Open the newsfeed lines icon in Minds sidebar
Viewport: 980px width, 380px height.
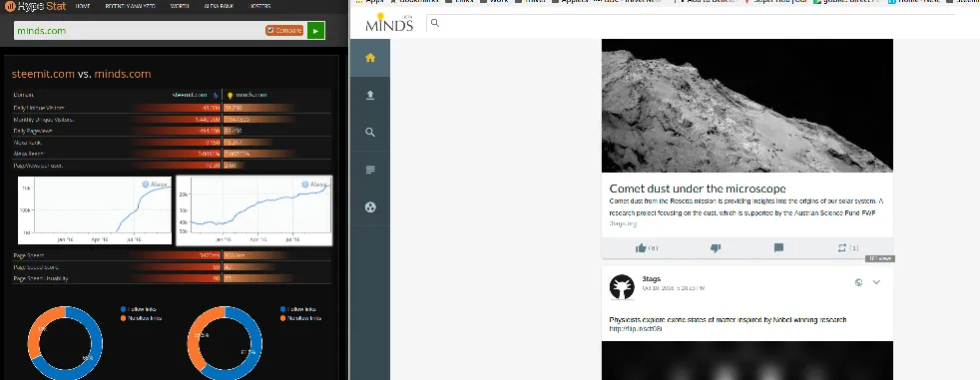click(370, 170)
